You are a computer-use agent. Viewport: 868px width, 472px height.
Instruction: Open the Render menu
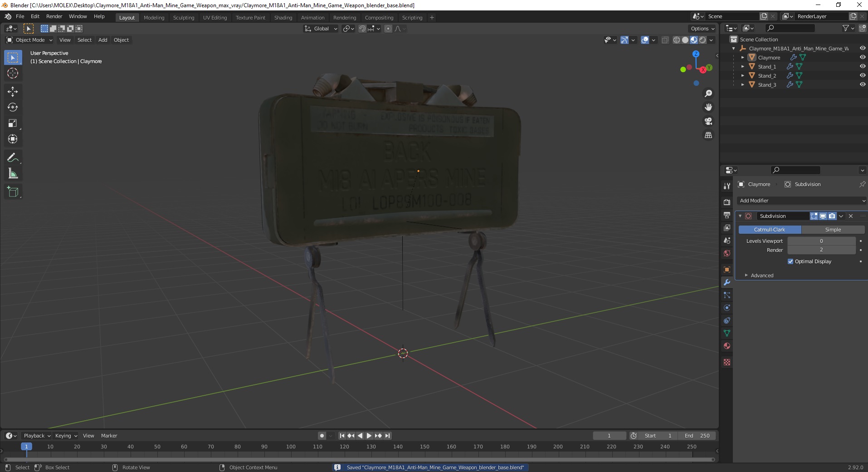click(54, 16)
